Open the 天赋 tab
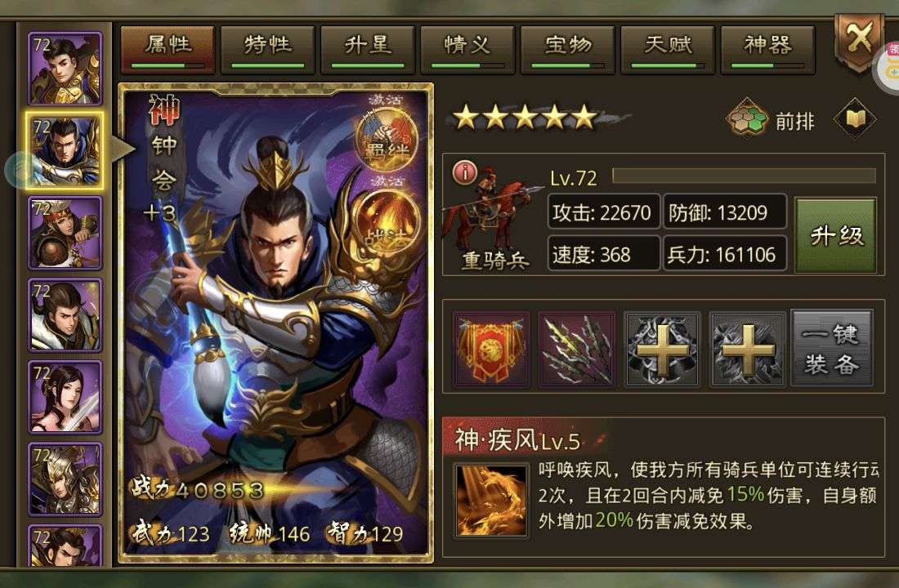899x588 pixels. click(x=668, y=49)
